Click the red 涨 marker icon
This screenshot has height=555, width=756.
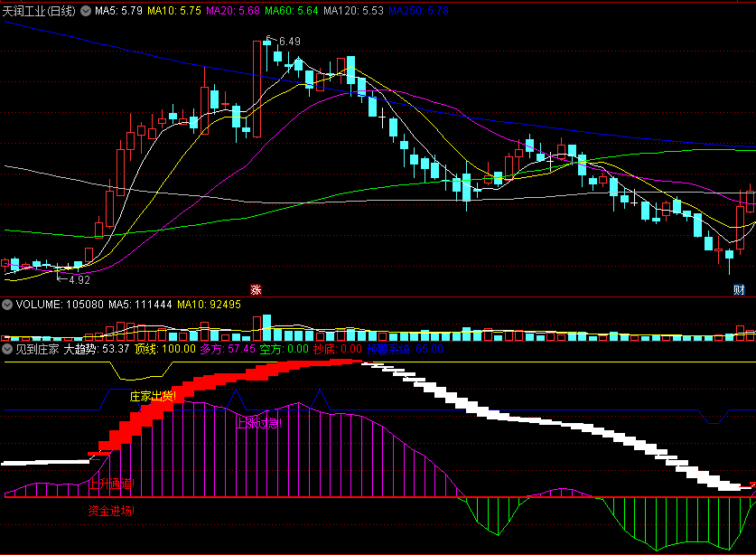click(256, 289)
